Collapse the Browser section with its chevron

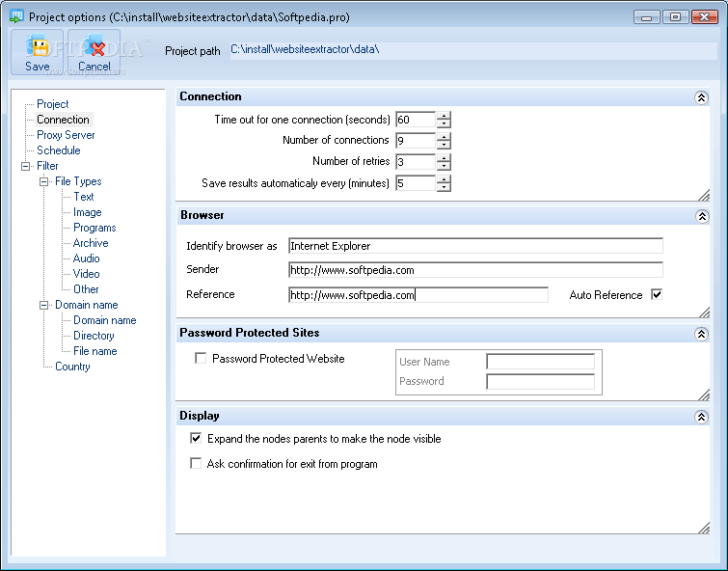point(702,216)
